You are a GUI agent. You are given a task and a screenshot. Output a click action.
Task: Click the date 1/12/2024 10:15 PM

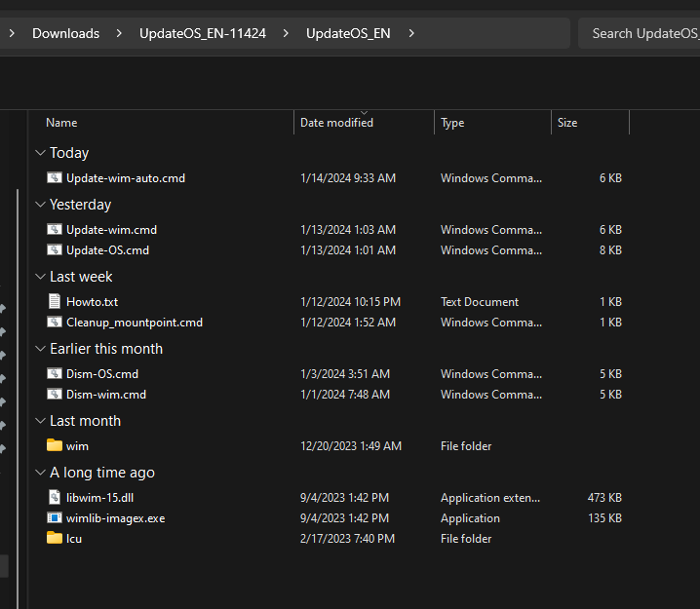tap(350, 302)
